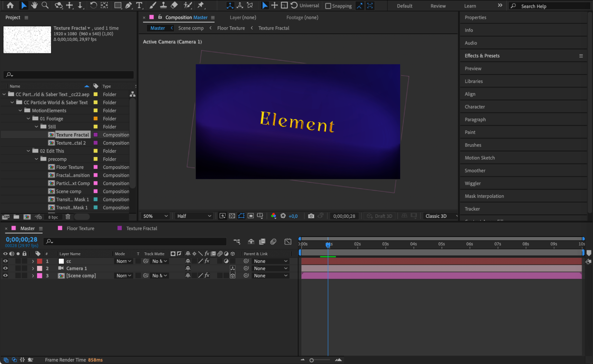Go to the Home screen icon
The image size is (593, 364).
point(10,5)
